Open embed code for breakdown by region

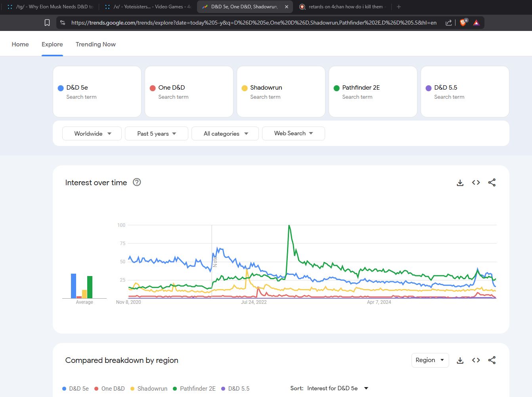pos(476,360)
